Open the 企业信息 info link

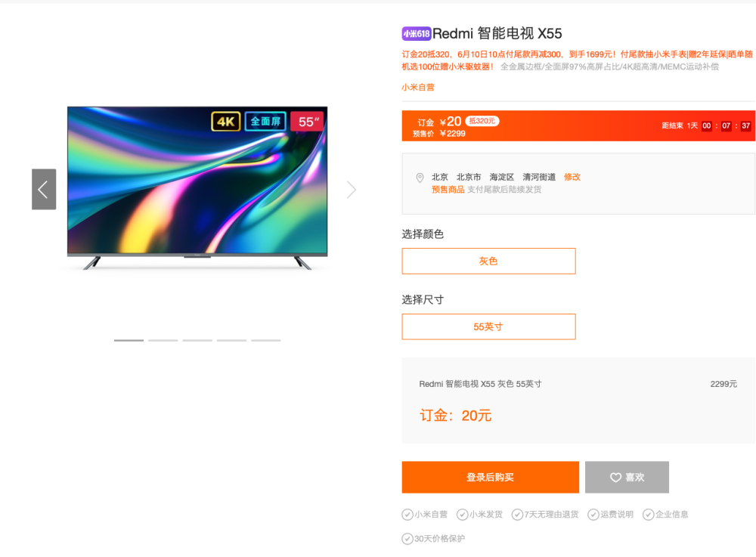click(x=671, y=515)
